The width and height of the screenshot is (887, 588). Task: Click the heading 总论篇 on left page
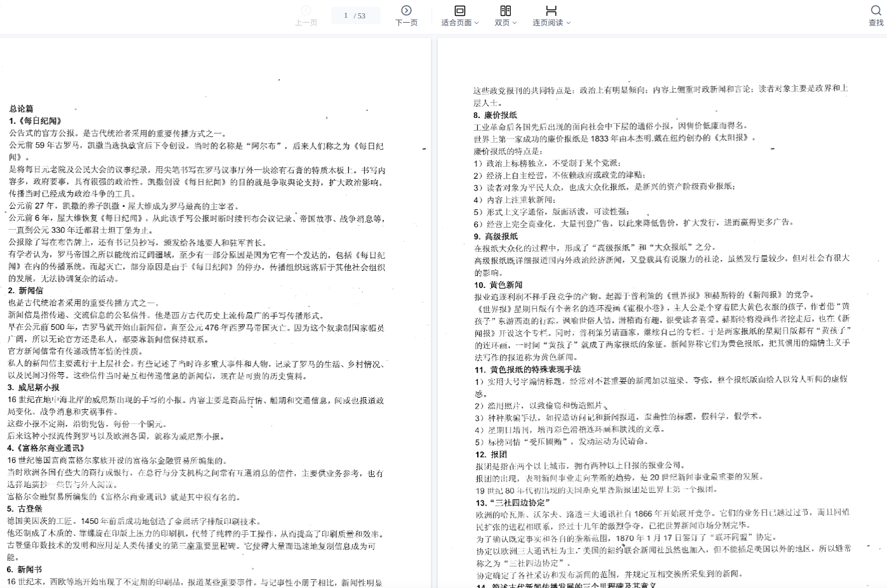(22, 108)
